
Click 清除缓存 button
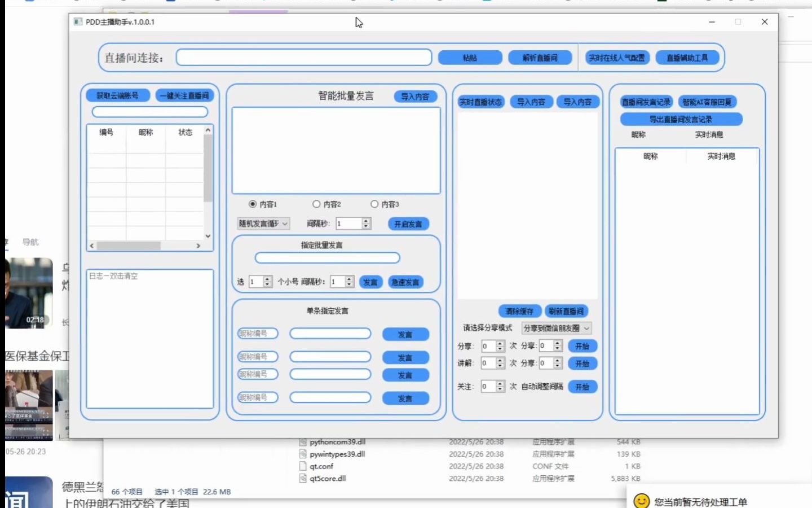tap(520, 311)
